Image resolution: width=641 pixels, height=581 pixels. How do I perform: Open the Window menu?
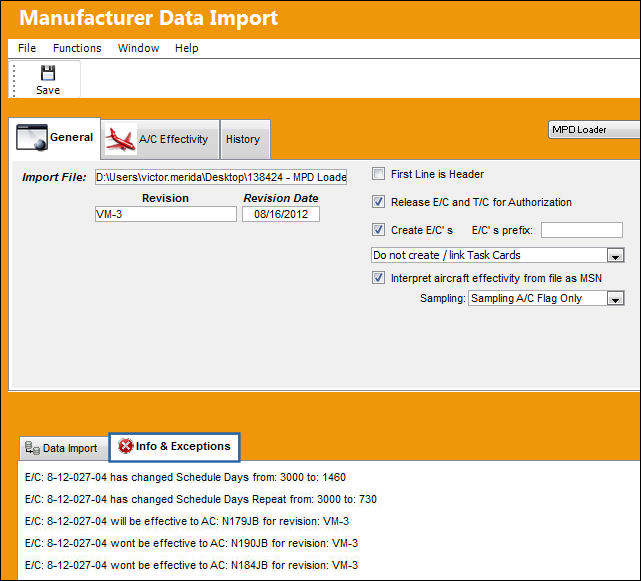click(x=138, y=48)
